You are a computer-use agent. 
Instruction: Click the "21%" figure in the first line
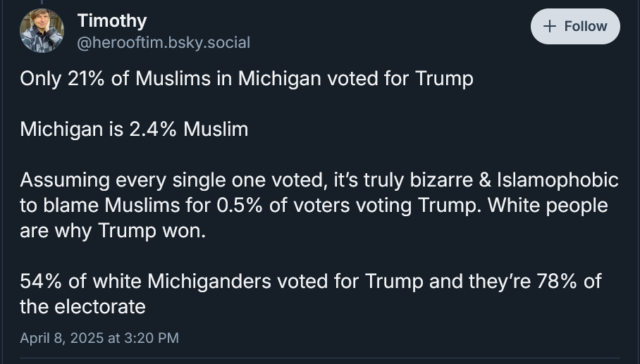86,78
